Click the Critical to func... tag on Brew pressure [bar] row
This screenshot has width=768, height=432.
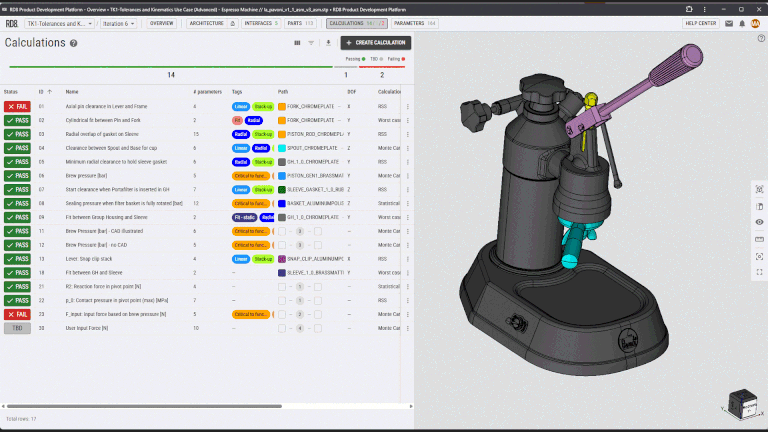(251, 175)
